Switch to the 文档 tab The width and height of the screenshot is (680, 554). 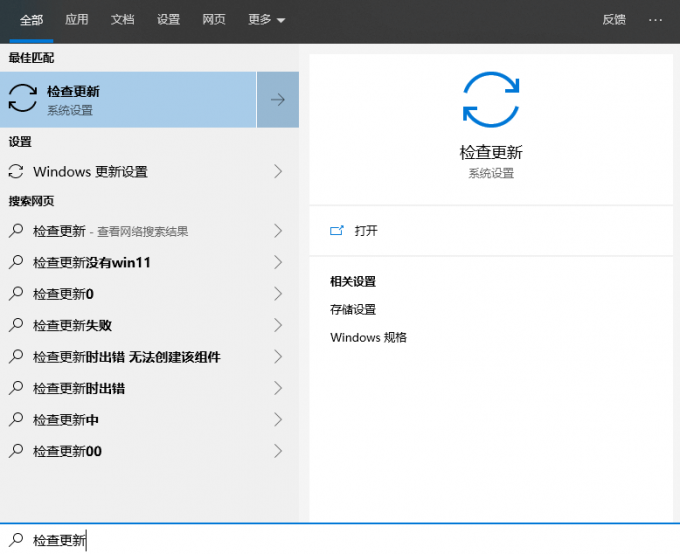pyautogui.click(x=122, y=20)
